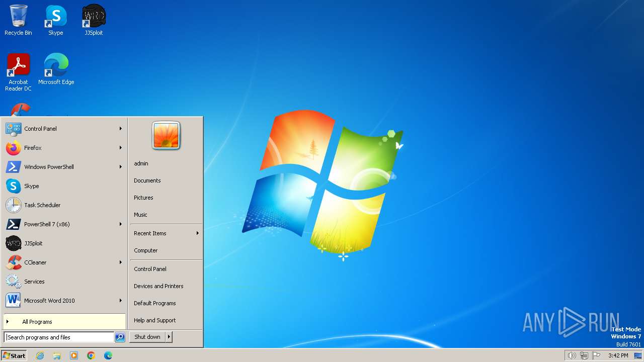
Task: Click the search magnifier button
Action: (120, 337)
